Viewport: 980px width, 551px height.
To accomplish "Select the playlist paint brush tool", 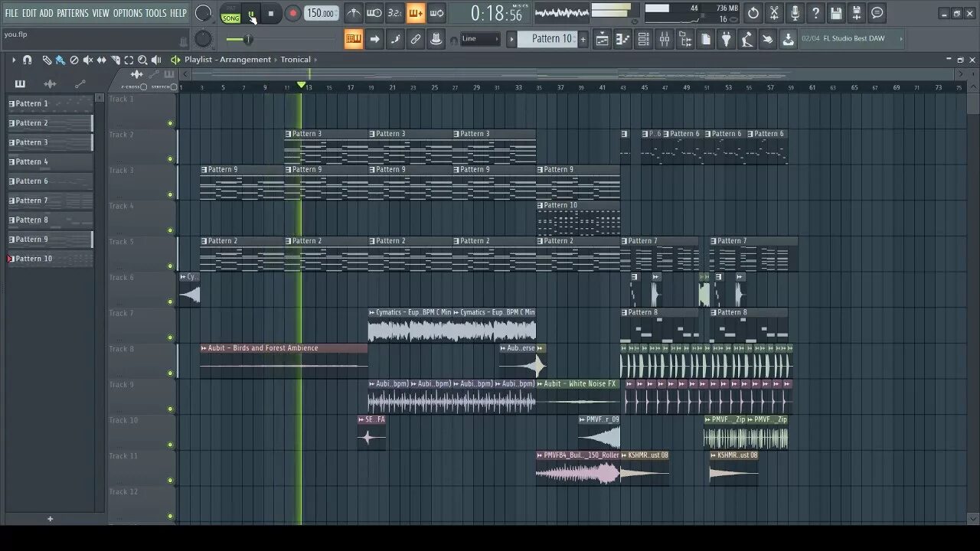I will point(60,60).
